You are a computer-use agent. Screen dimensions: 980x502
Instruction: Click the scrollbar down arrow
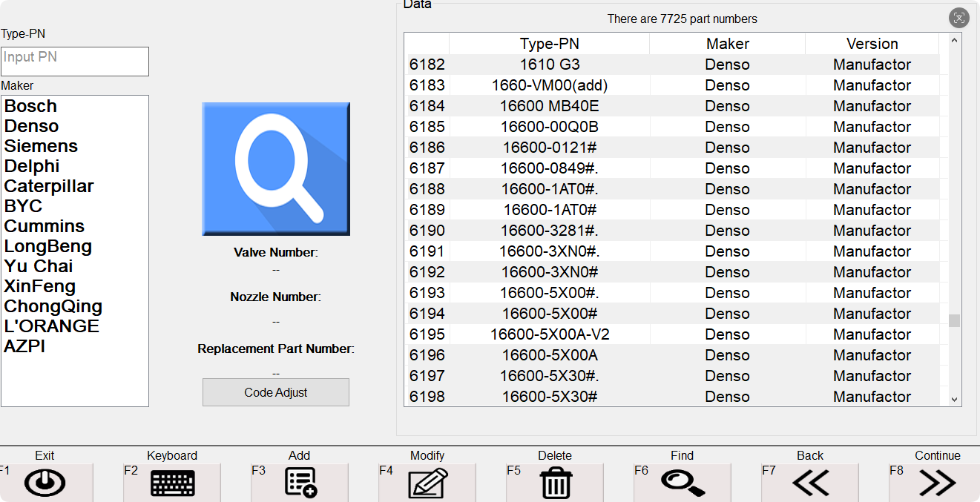coord(953,399)
